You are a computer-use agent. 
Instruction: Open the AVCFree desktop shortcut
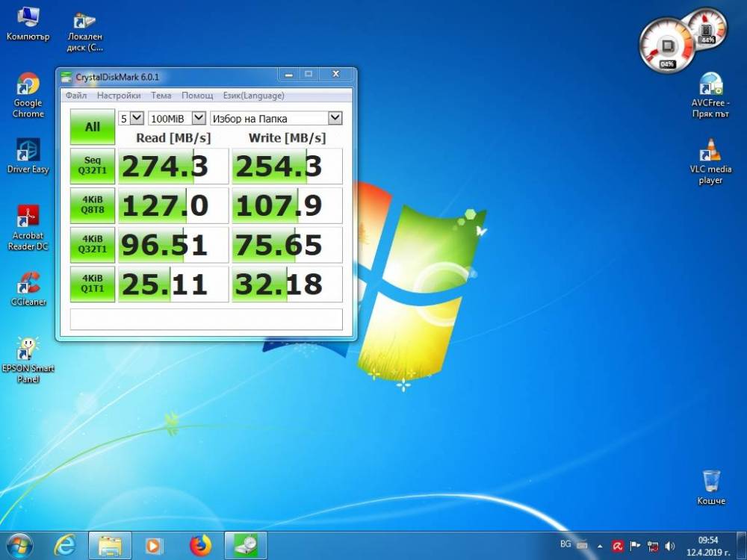pyautogui.click(x=710, y=96)
